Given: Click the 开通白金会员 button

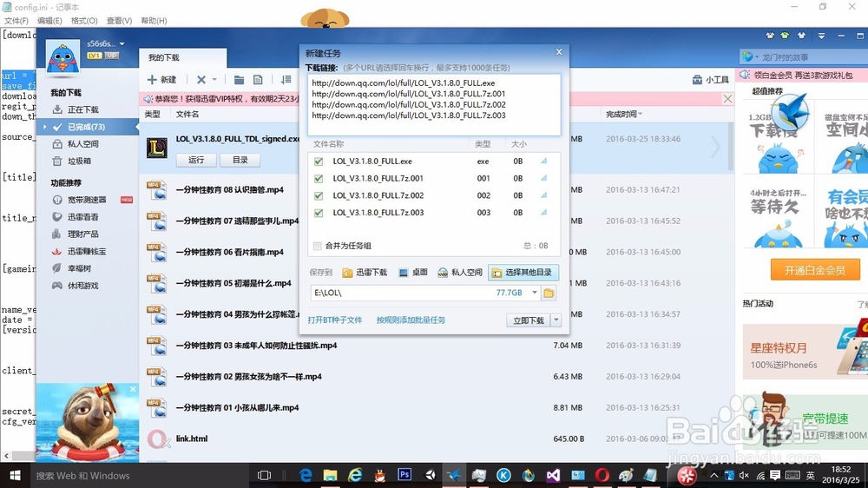Looking at the screenshot, I should (x=815, y=270).
